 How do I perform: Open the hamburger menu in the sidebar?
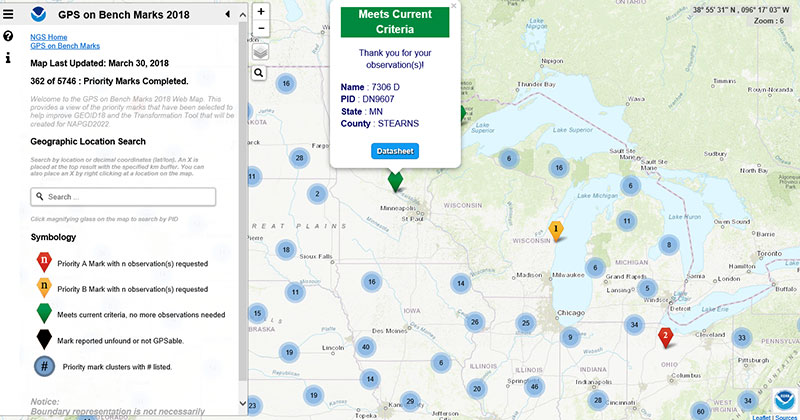point(9,14)
